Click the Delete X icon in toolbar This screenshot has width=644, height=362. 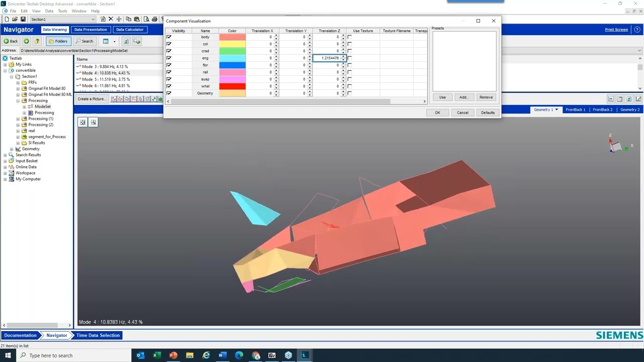[x=111, y=19]
